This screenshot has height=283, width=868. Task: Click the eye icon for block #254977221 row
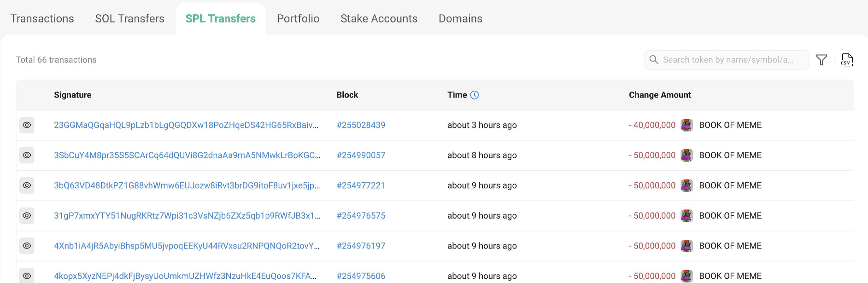click(x=27, y=185)
